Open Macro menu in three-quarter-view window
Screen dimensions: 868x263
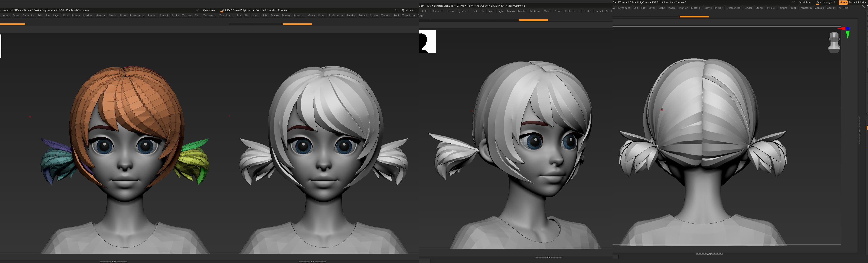511,11
